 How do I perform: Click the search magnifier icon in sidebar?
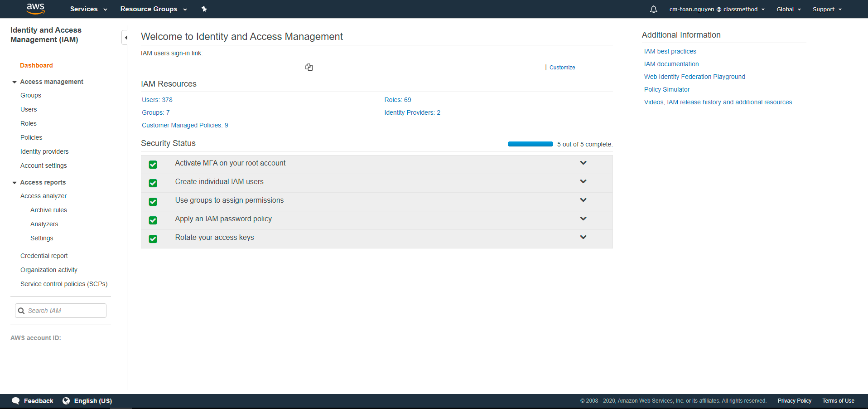tap(21, 311)
